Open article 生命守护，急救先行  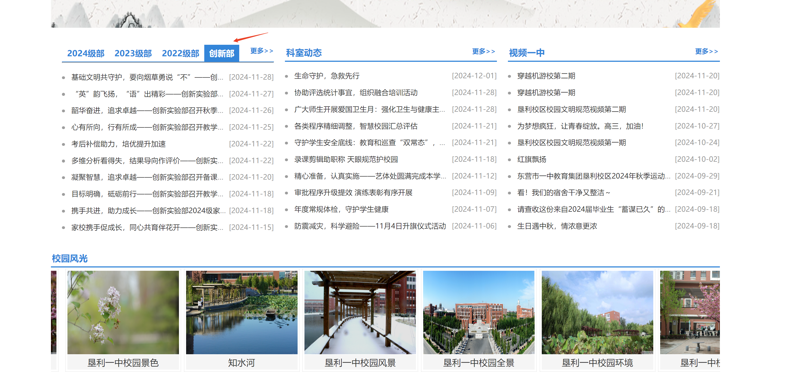(327, 76)
